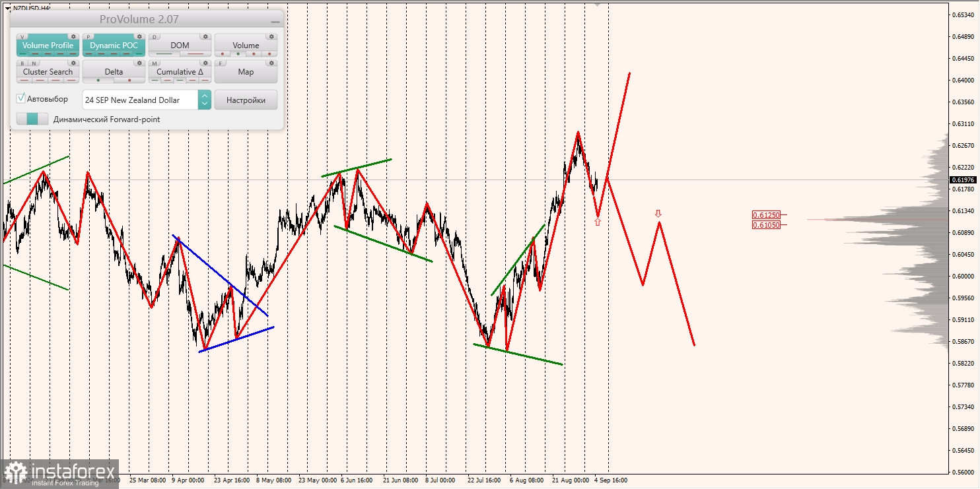980x489 pixels.
Task: Select the red-dot segment under Delta
Action: pos(129,81)
